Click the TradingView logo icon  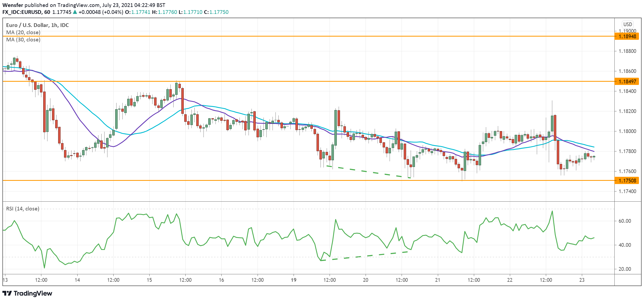pyautogui.click(x=7, y=293)
